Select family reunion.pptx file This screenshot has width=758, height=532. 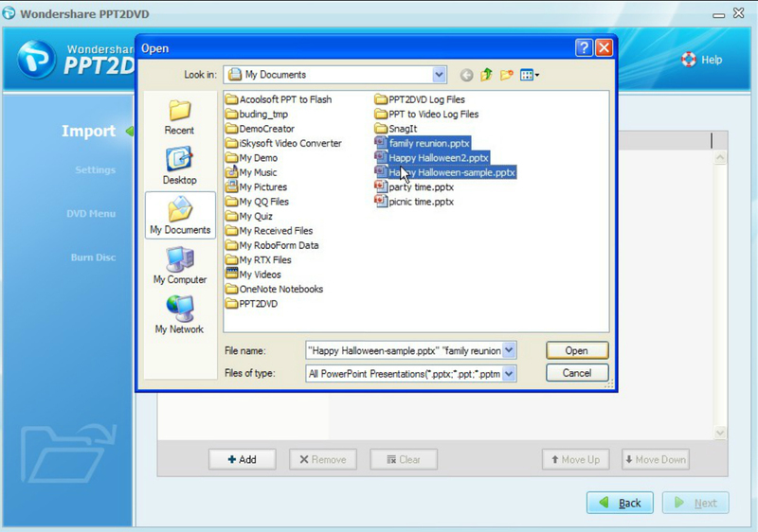point(423,143)
